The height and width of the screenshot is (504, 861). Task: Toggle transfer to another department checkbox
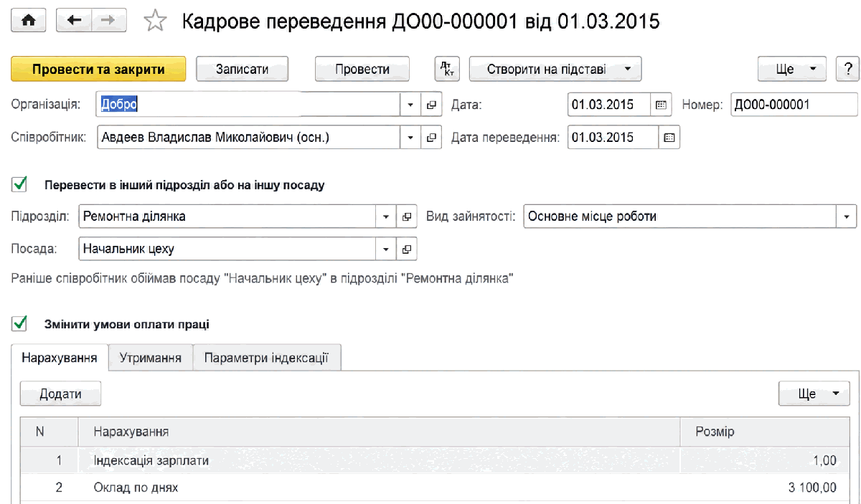(x=19, y=185)
